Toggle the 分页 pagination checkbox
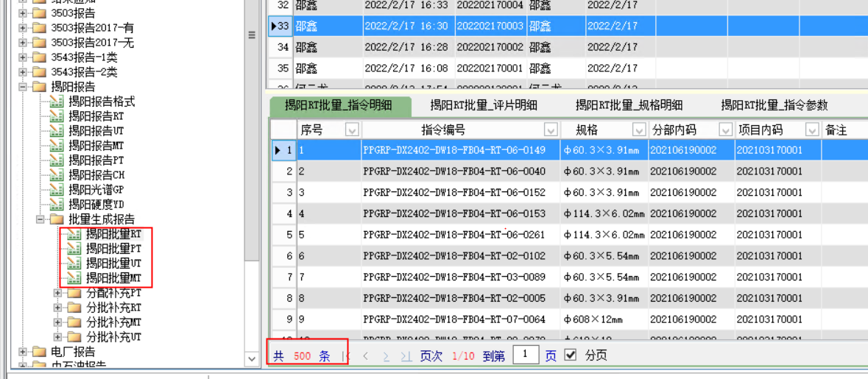This screenshot has height=379, width=868. (570, 355)
